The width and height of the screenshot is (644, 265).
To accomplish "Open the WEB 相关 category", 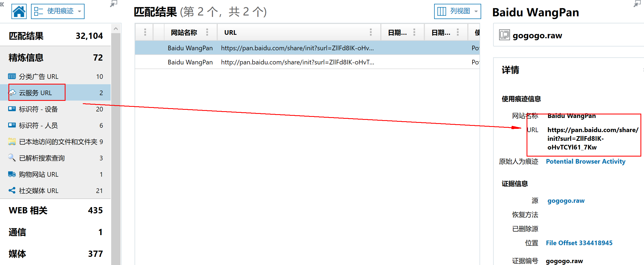I will (x=55, y=210).
